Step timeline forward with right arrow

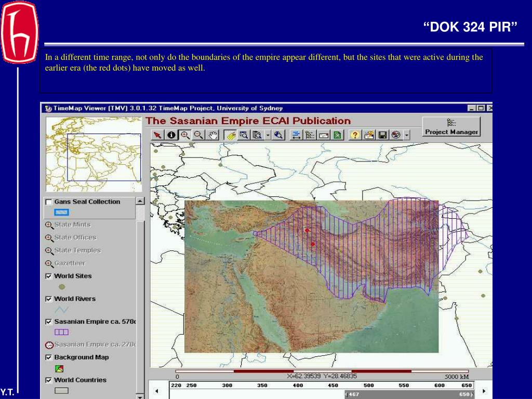(x=484, y=391)
